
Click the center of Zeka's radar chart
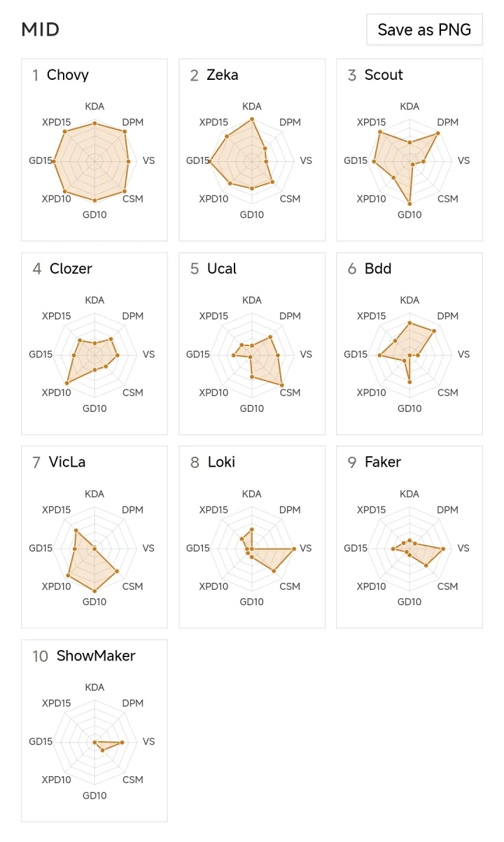coord(252,161)
